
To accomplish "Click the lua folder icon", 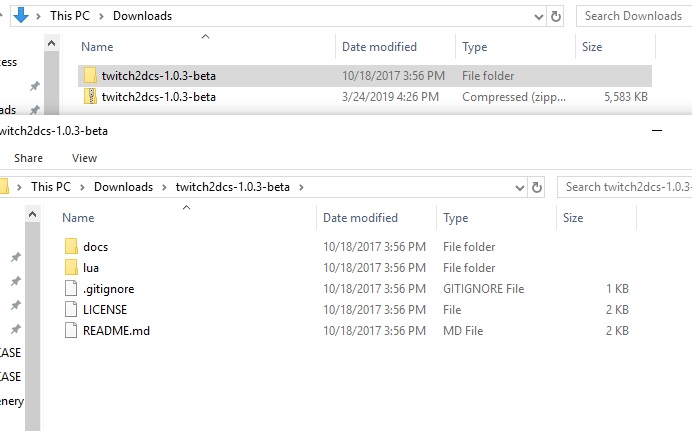I will tap(71, 267).
